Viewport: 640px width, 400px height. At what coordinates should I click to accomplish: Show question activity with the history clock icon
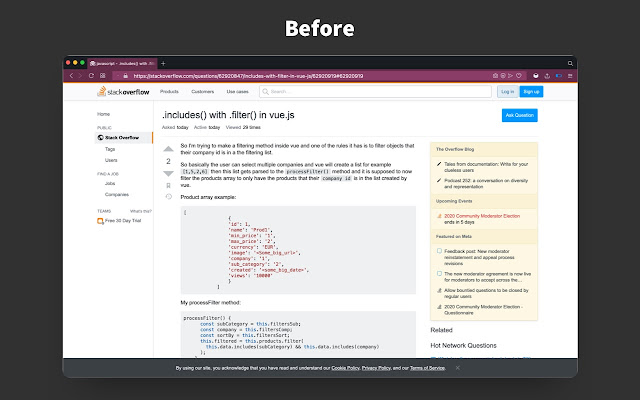[168, 197]
